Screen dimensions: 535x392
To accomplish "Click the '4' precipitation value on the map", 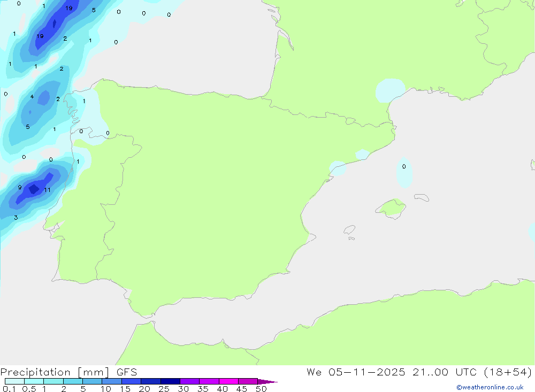I will pyautogui.click(x=32, y=97).
